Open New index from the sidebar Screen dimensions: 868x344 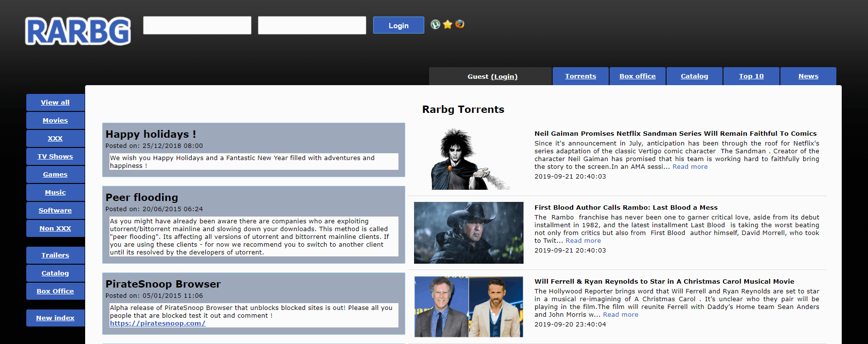(x=55, y=318)
